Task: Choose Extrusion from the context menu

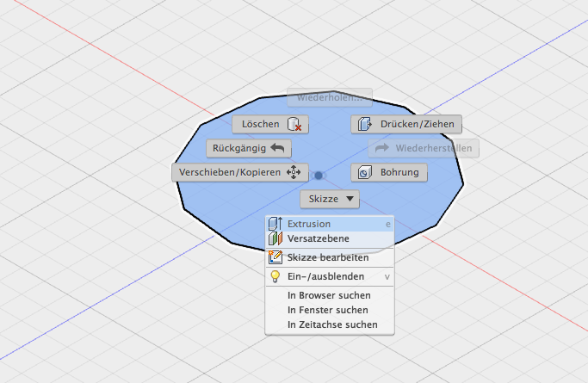Action: (330, 224)
